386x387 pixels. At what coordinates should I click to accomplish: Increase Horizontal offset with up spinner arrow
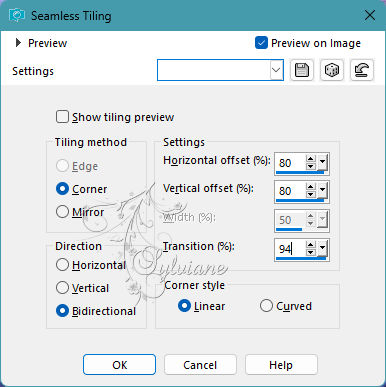pos(311,159)
